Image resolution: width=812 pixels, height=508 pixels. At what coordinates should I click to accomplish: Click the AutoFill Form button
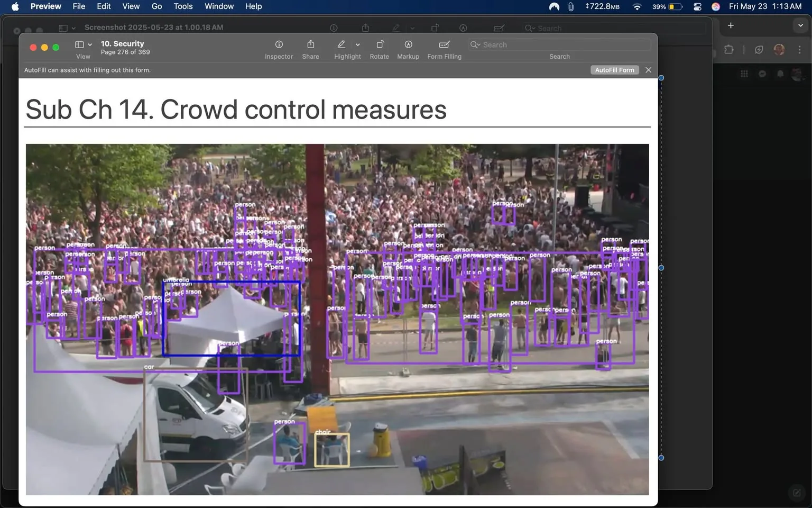(x=614, y=70)
